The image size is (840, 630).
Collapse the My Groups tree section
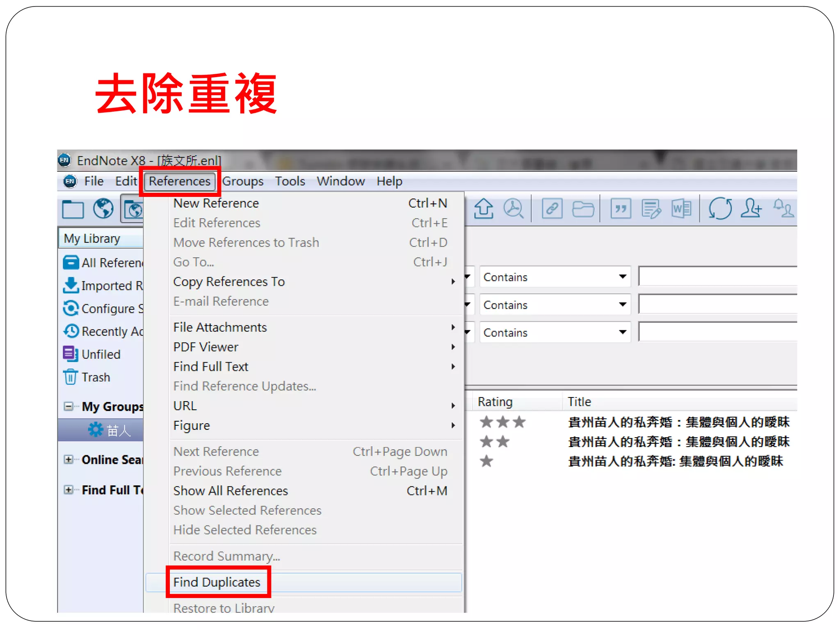(68, 406)
